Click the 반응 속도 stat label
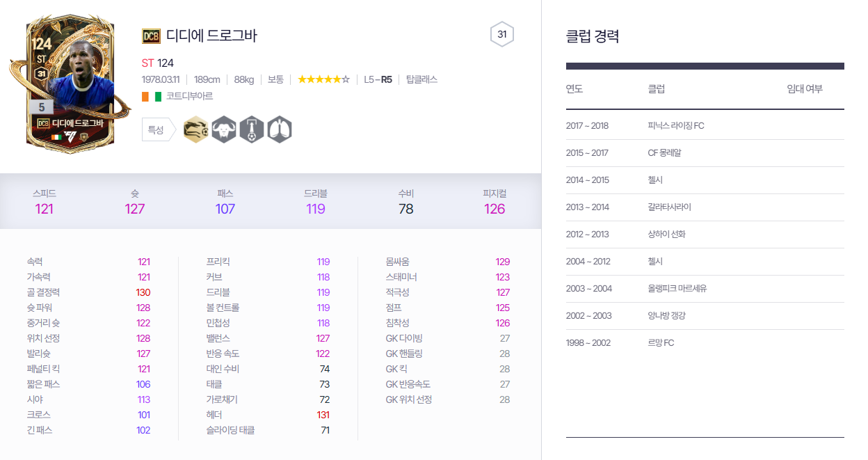 click(223, 354)
